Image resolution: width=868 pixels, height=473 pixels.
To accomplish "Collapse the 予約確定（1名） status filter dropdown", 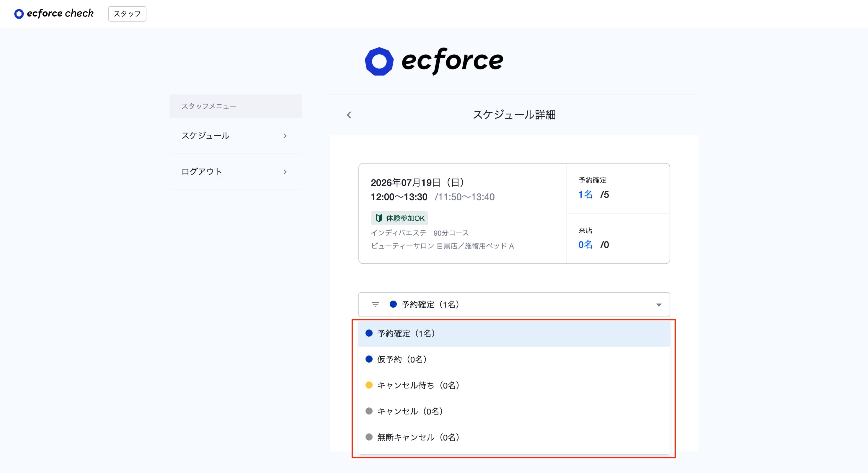I will (514, 304).
